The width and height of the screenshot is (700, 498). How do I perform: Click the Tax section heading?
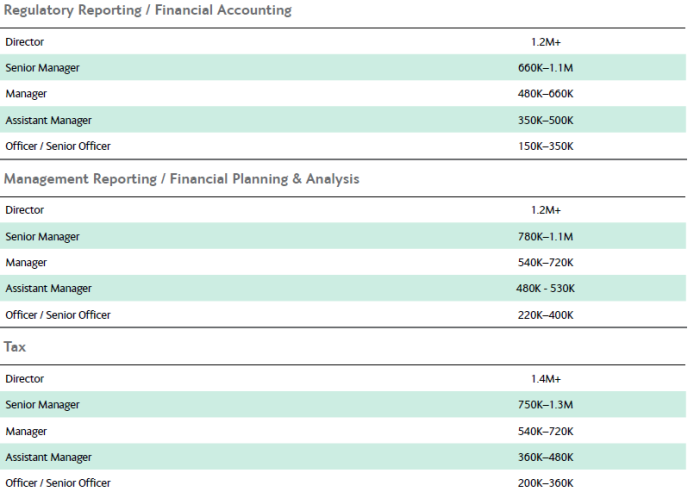pyautogui.click(x=15, y=347)
